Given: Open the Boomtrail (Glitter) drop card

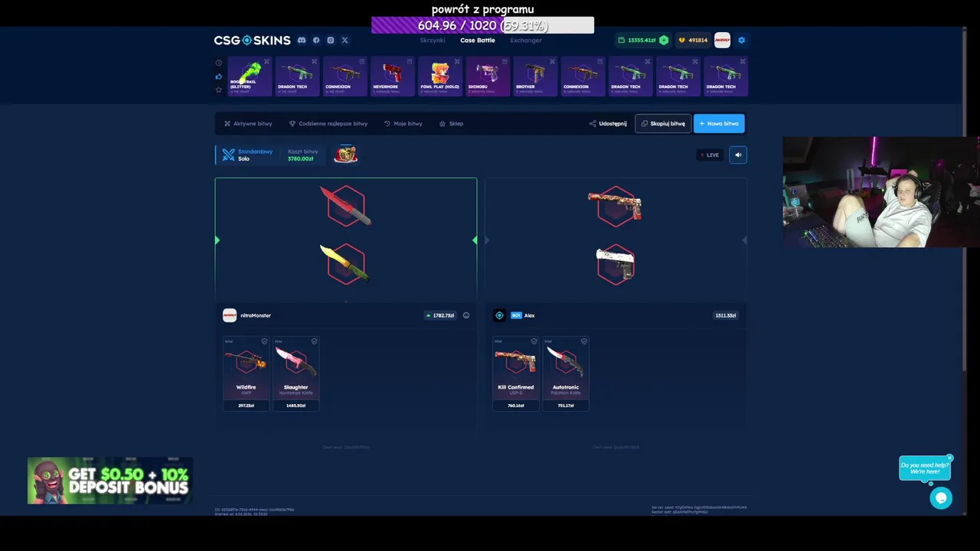Looking at the screenshot, I should (x=250, y=77).
